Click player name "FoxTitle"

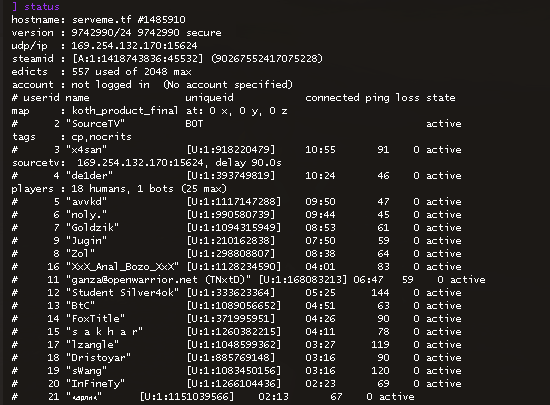[95, 318]
